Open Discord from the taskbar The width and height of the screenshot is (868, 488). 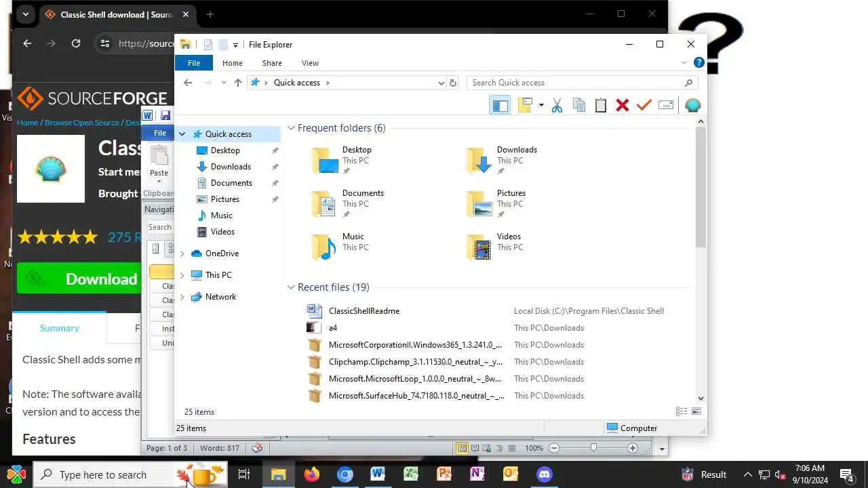coord(544,474)
